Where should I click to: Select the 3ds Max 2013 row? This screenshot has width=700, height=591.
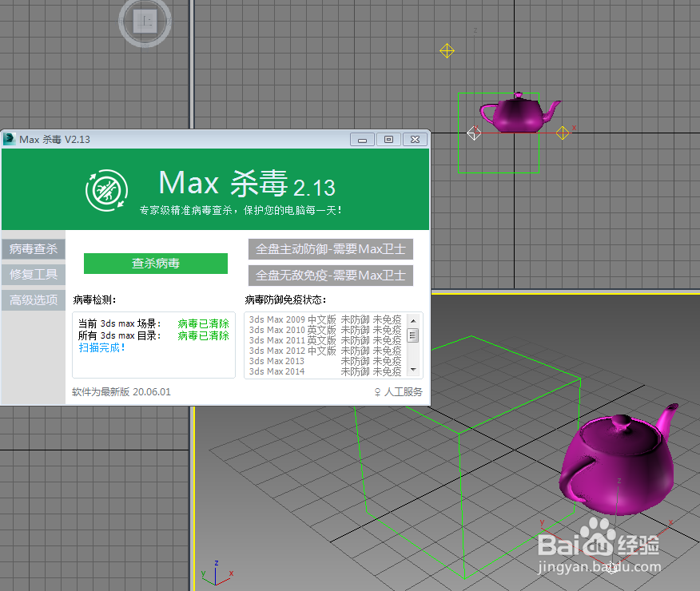coord(325,361)
